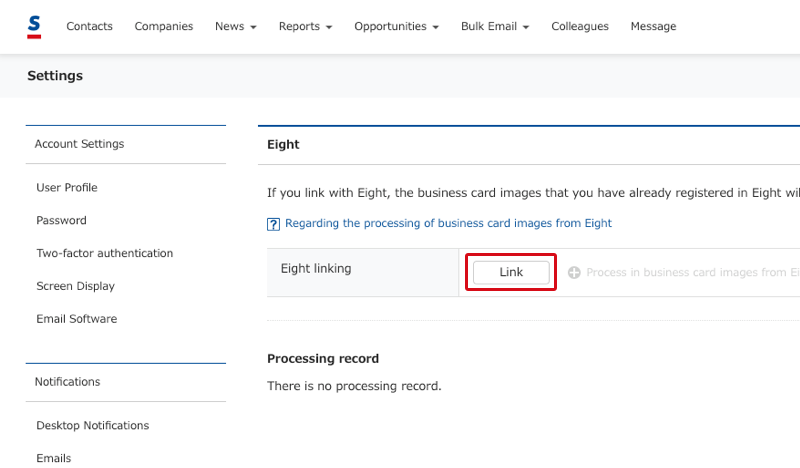This screenshot has width=800, height=468.
Task: Click the 'There is no processing record.' text
Action: (354, 386)
